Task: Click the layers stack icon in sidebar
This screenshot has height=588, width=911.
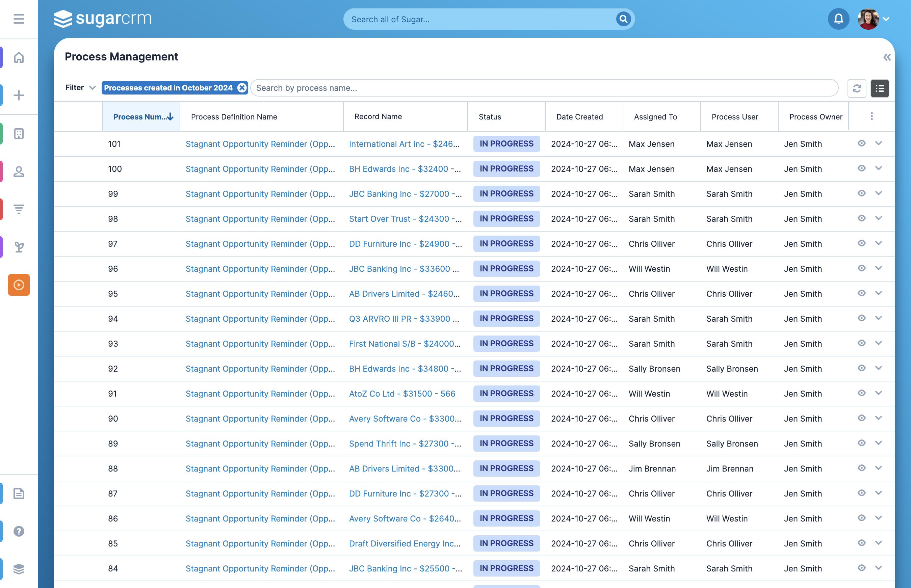Action: pyautogui.click(x=19, y=569)
